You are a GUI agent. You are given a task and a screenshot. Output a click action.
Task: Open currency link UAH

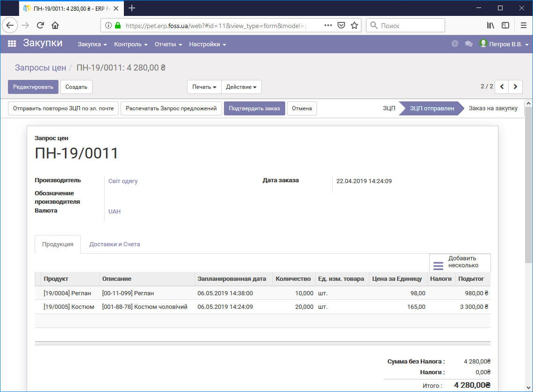[115, 211]
